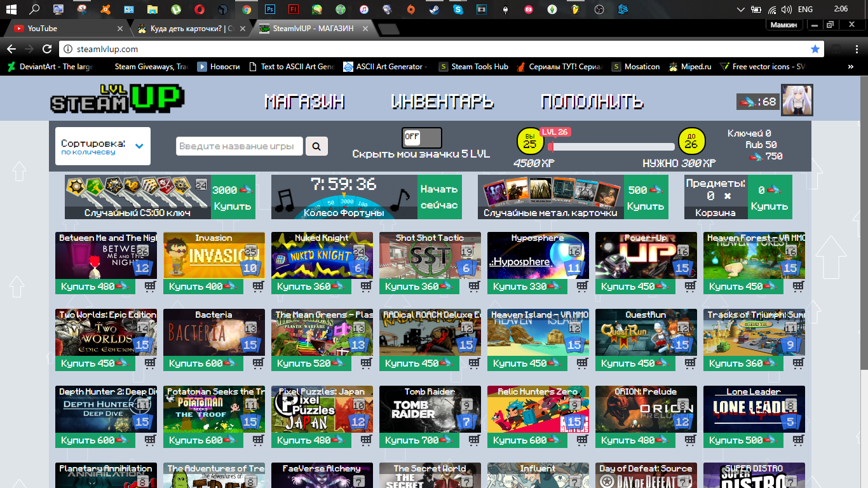Click the volume icon in system tray

pos(787,10)
